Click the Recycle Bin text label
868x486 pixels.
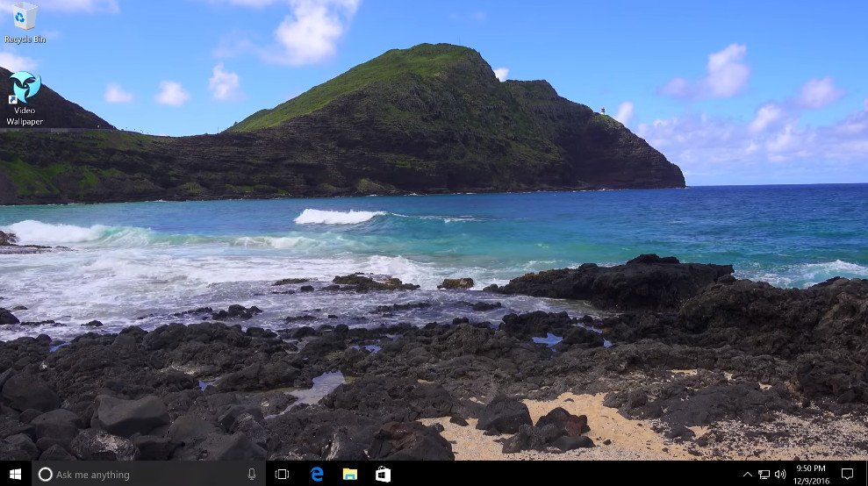coord(25,39)
